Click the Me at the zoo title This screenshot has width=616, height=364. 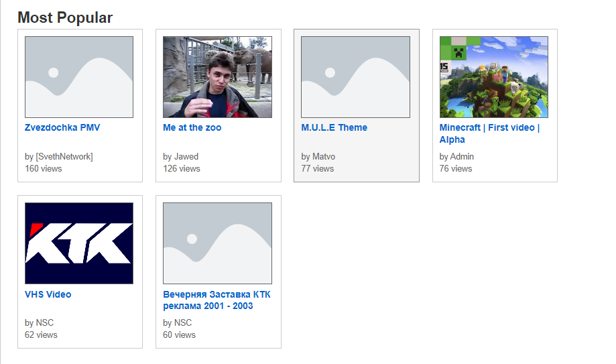[192, 127]
